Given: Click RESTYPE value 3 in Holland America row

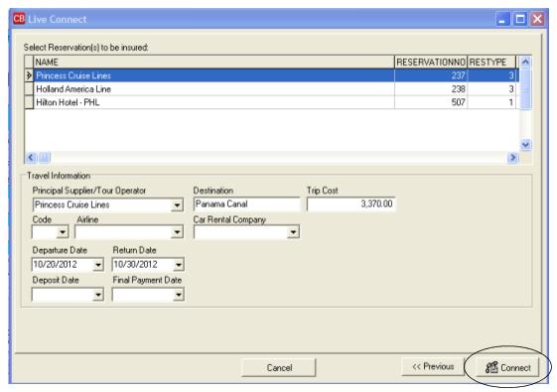Looking at the screenshot, I should point(491,88).
